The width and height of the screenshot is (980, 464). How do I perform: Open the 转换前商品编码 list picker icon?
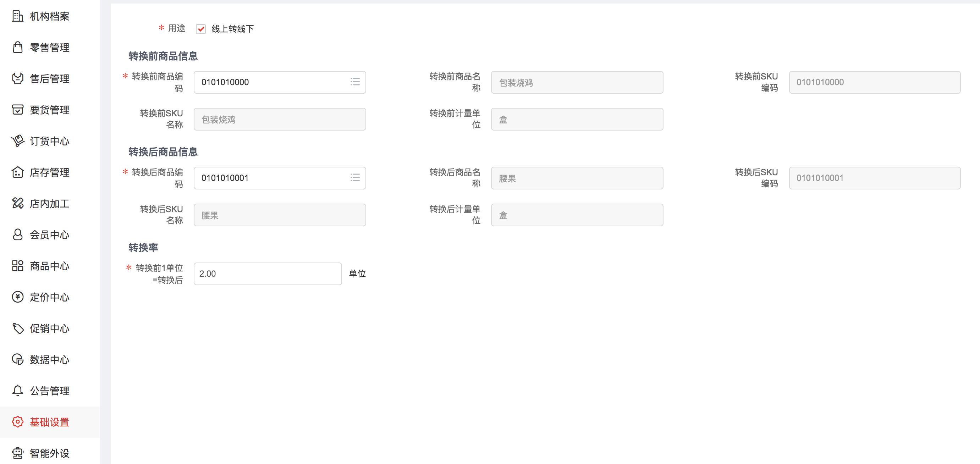click(355, 82)
